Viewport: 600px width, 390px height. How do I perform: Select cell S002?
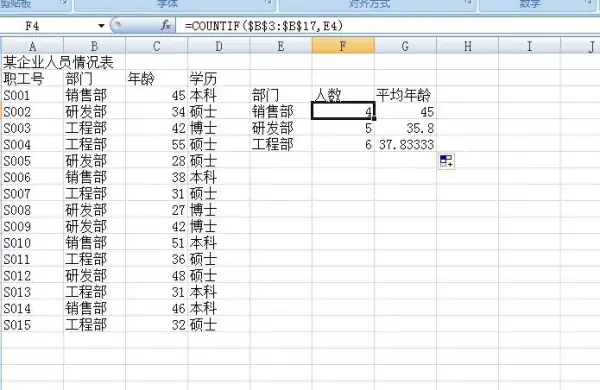point(33,111)
